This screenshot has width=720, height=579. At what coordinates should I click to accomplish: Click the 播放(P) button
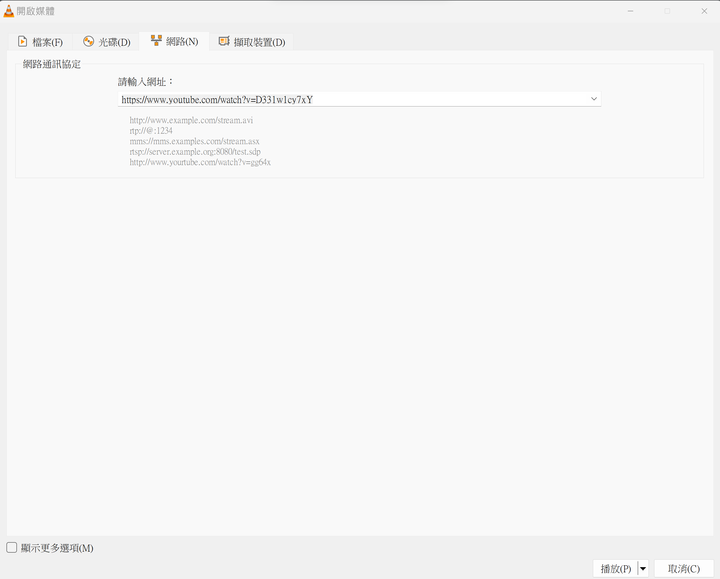point(615,568)
